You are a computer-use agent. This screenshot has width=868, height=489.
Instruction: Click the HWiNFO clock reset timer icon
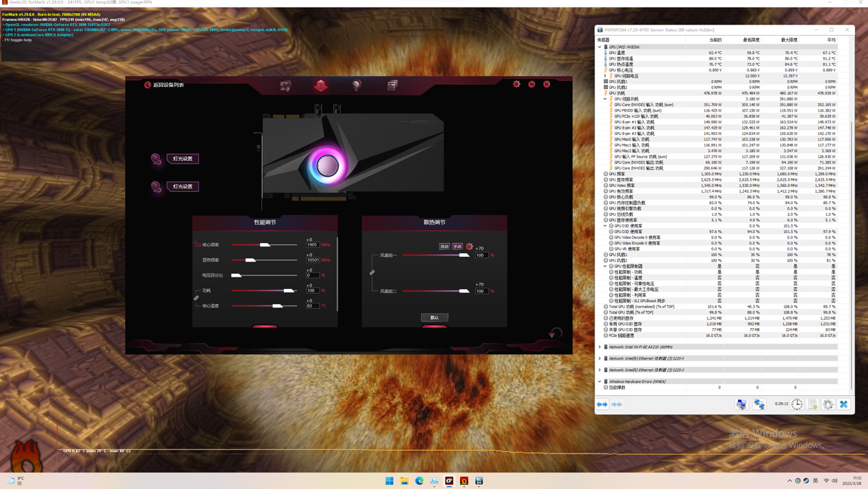[x=797, y=404]
